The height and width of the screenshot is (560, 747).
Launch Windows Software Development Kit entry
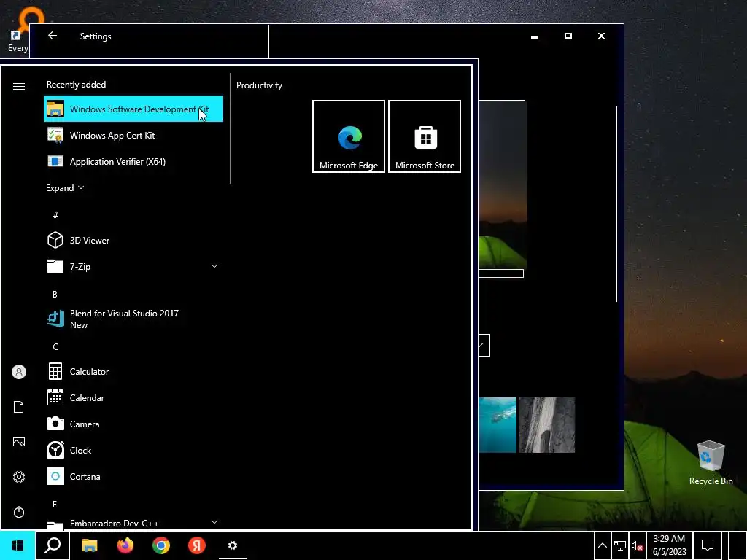coord(133,109)
